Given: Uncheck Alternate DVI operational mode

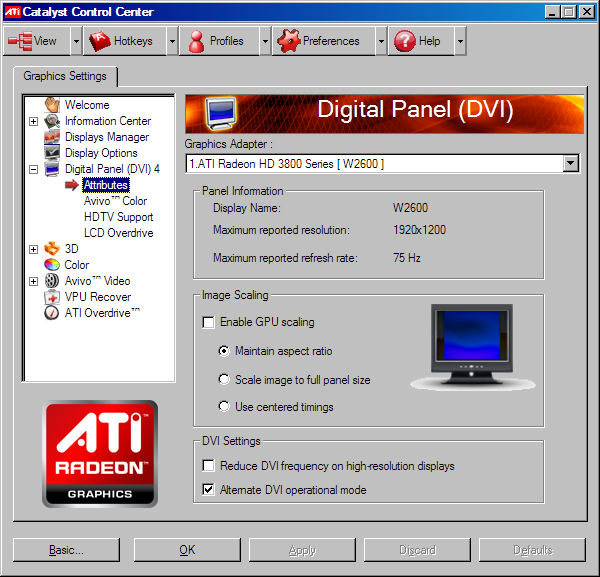Looking at the screenshot, I should click(x=208, y=490).
